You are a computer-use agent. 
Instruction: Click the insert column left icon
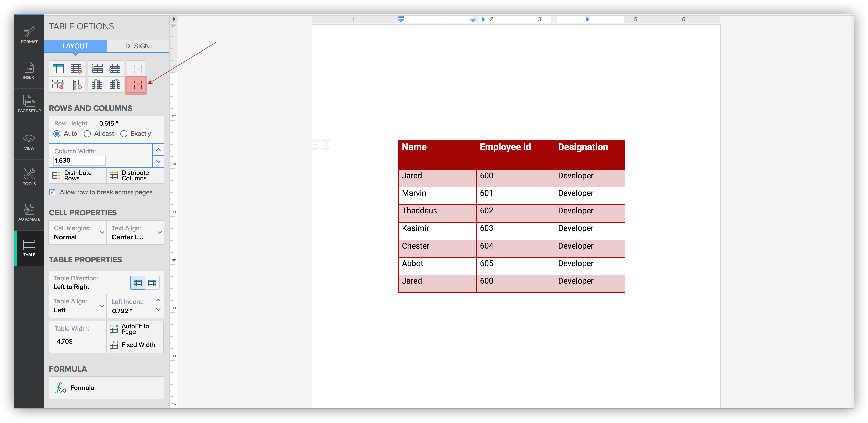[x=97, y=84]
